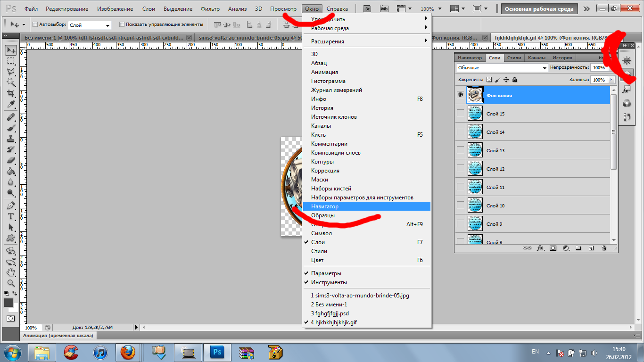Toggle Quick Mask mode icon
This screenshot has height=362, width=644.
[11, 319]
